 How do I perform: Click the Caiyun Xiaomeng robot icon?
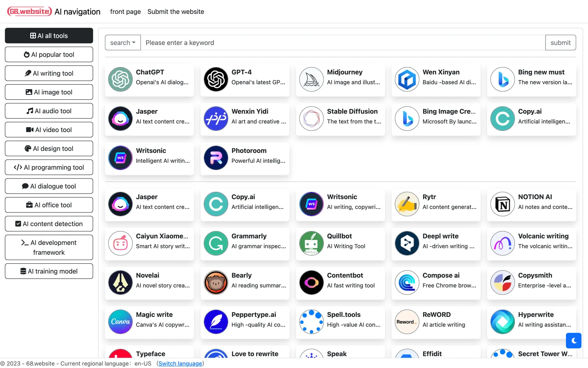pos(120,243)
